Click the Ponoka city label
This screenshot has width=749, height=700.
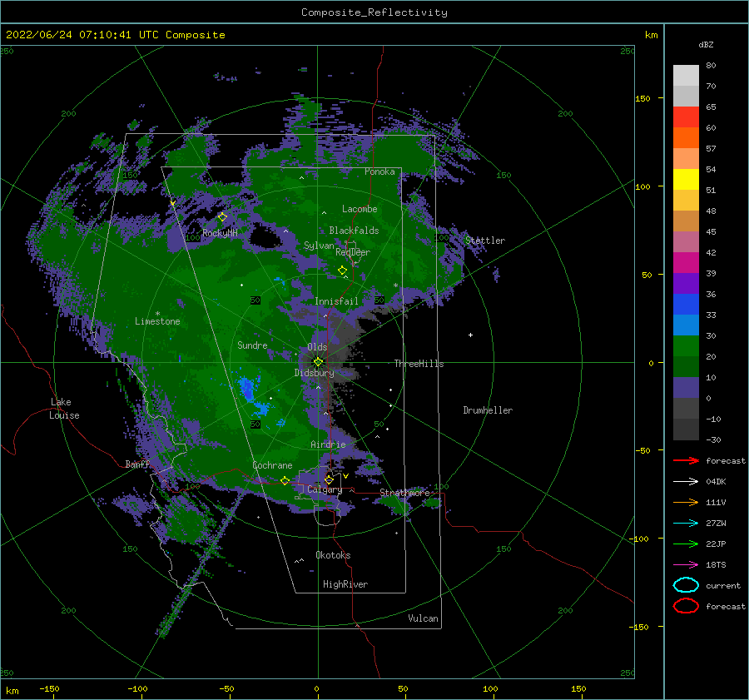point(379,171)
